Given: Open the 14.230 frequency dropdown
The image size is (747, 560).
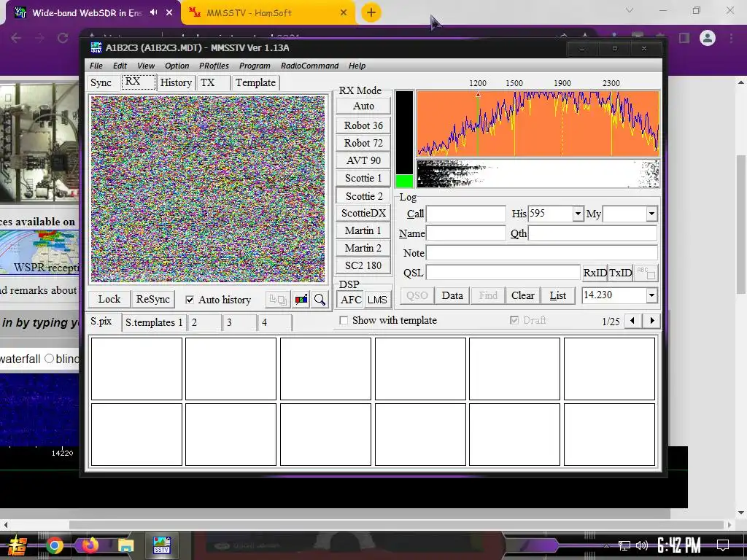Looking at the screenshot, I should tap(651, 295).
